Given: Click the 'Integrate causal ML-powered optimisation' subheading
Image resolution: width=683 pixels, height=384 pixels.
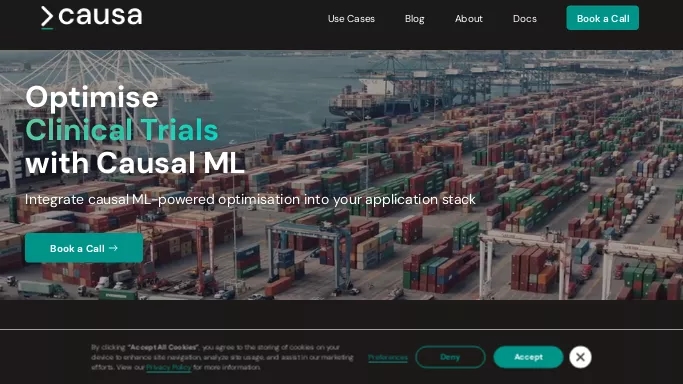Looking at the screenshot, I should pyautogui.click(x=250, y=199).
